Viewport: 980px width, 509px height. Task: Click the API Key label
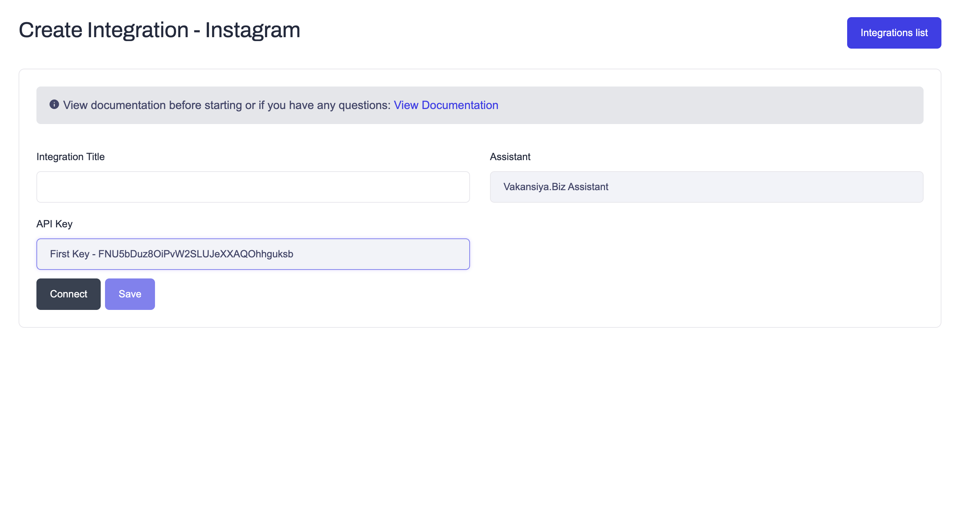pos(54,224)
